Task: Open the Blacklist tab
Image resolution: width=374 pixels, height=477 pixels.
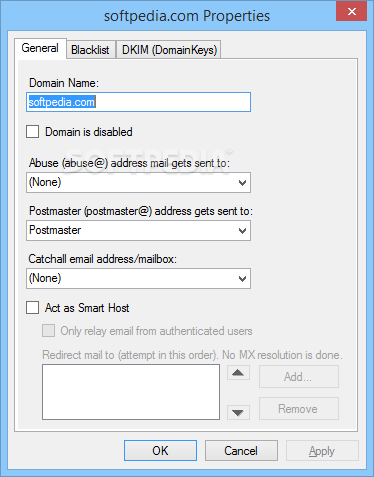Action: click(x=91, y=50)
